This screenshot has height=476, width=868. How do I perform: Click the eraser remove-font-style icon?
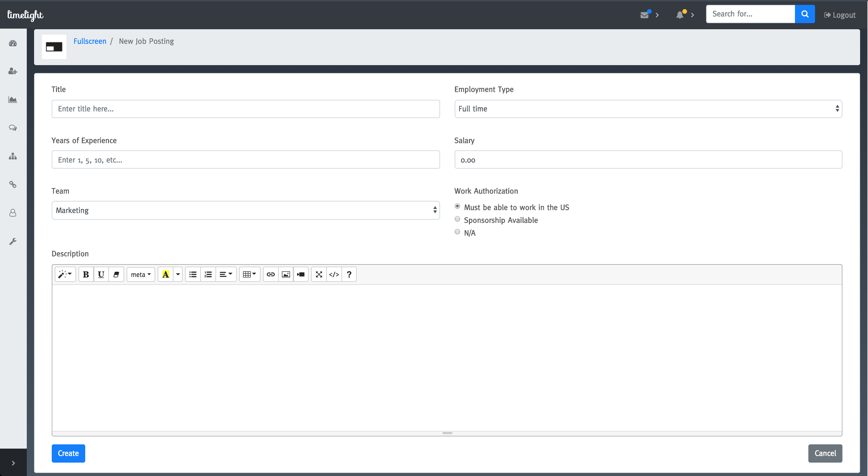pos(116,274)
